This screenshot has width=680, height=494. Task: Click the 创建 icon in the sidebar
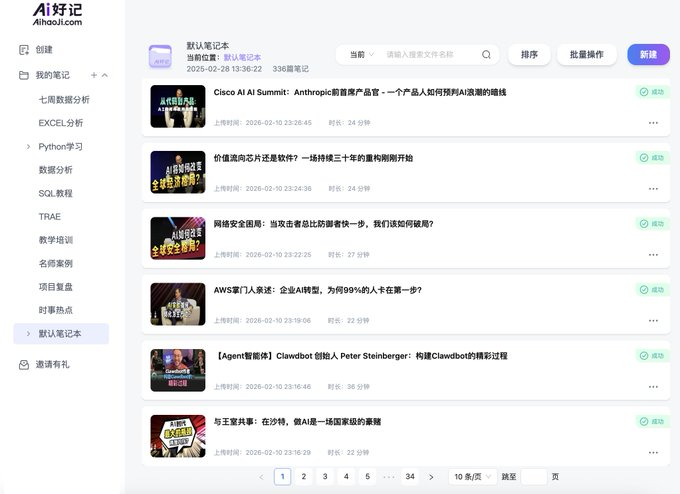coord(24,49)
